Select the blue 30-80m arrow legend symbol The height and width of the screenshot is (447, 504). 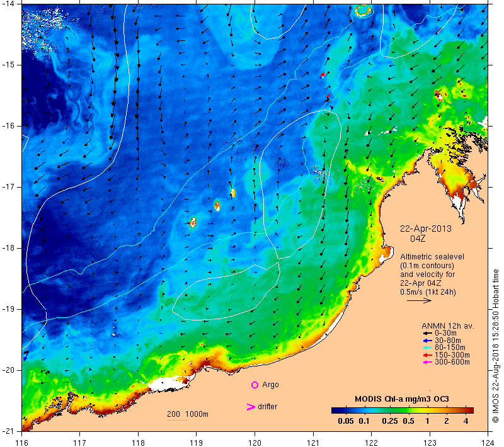point(427,341)
